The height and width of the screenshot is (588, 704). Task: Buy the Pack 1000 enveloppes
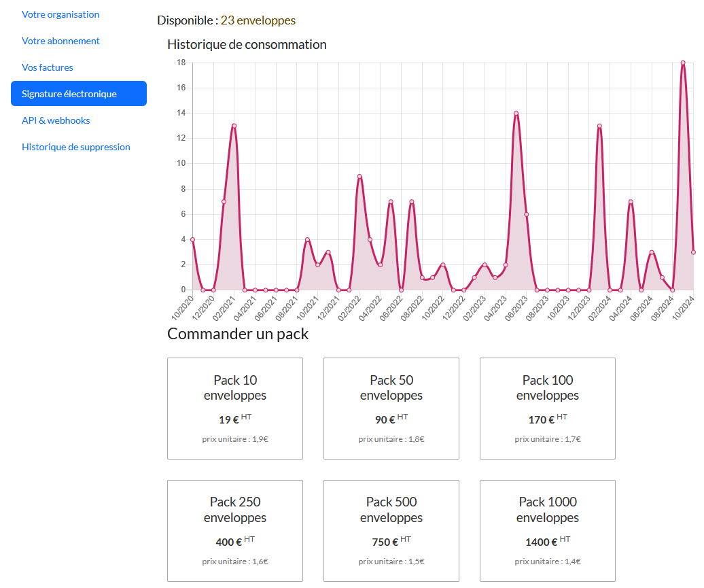coord(548,531)
